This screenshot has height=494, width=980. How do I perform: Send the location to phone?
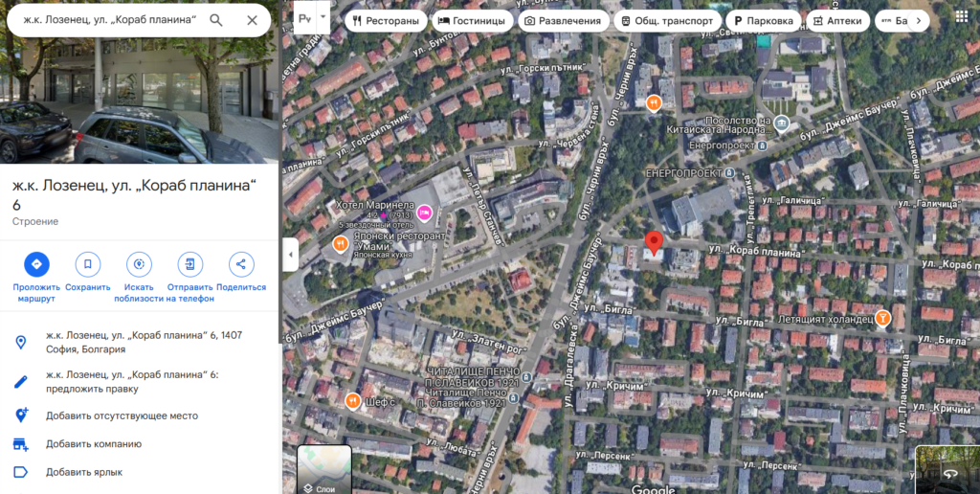[x=189, y=264]
